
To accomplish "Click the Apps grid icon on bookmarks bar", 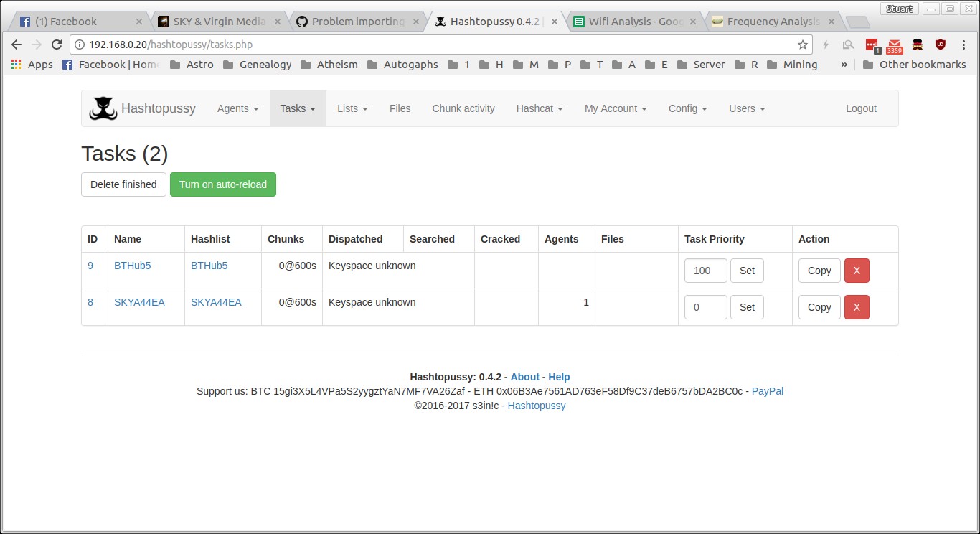I will [15, 64].
